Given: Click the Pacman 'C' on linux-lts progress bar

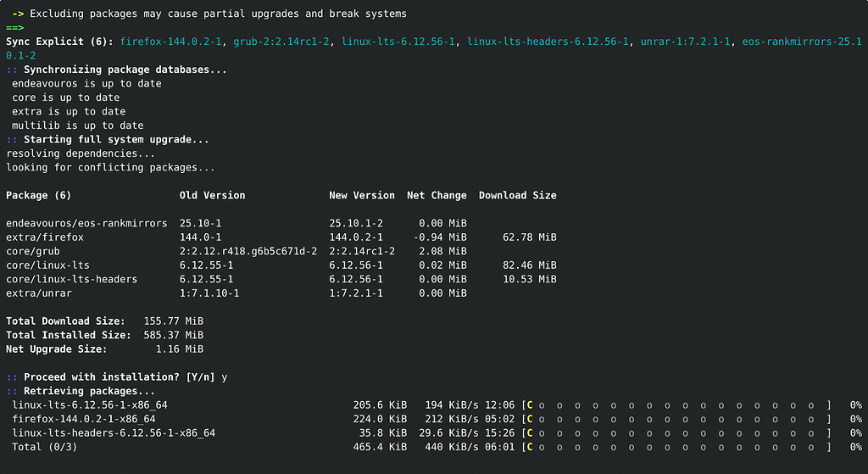Looking at the screenshot, I should coord(530,405).
